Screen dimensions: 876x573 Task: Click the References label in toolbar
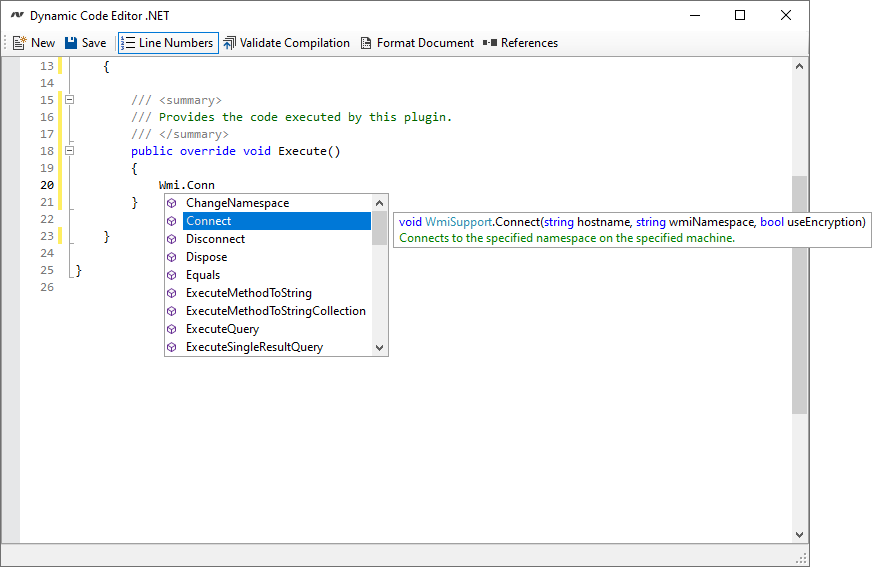529,43
